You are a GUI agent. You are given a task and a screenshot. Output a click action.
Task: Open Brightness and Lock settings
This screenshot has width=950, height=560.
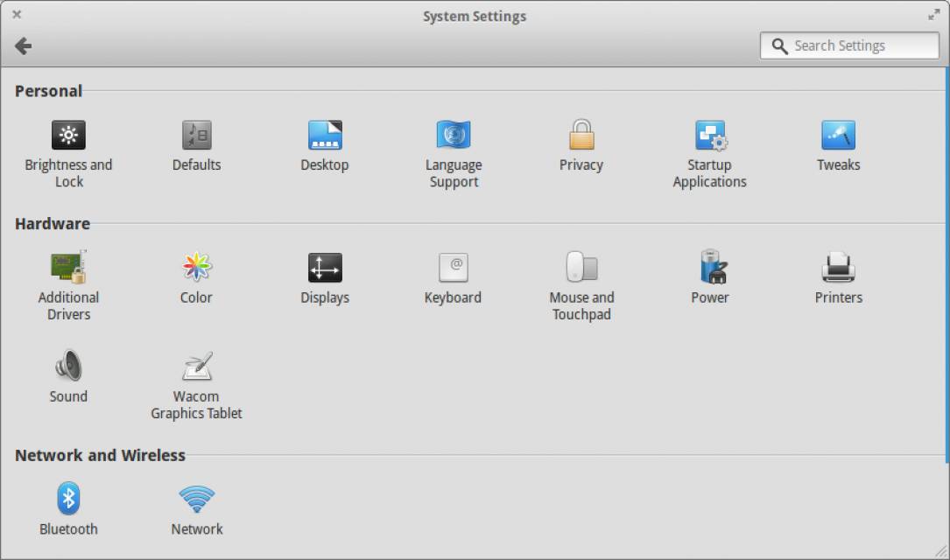[68, 136]
